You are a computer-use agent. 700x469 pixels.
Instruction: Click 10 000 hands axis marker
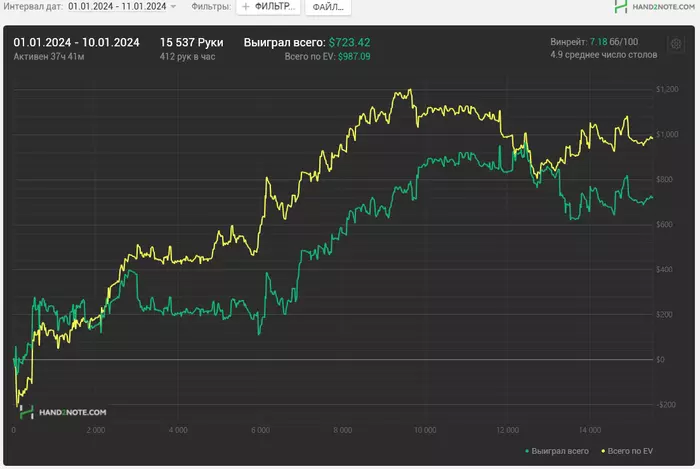(x=425, y=430)
